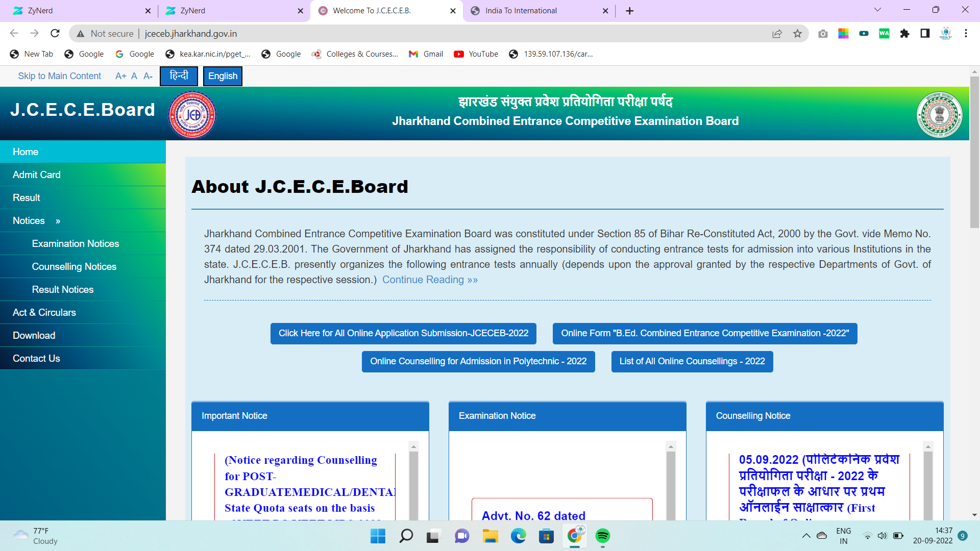
Task: Open weather widget showing 77°F Cloudy
Action: pos(35,536)
